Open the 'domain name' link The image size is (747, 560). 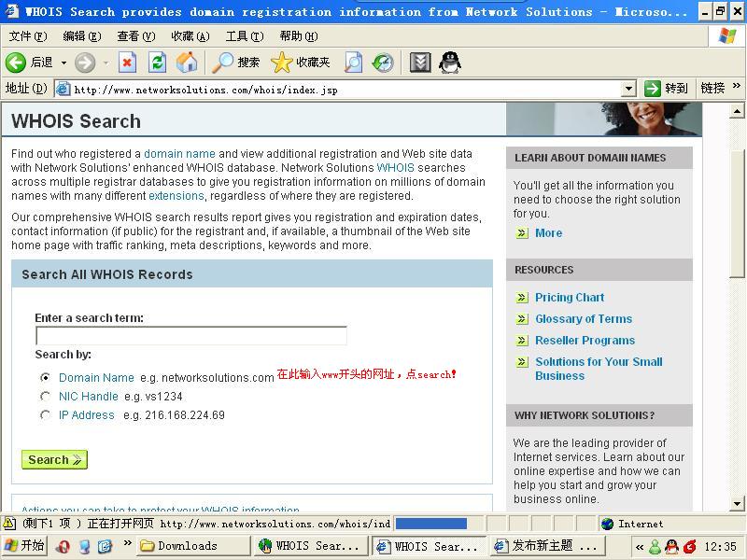179,154
